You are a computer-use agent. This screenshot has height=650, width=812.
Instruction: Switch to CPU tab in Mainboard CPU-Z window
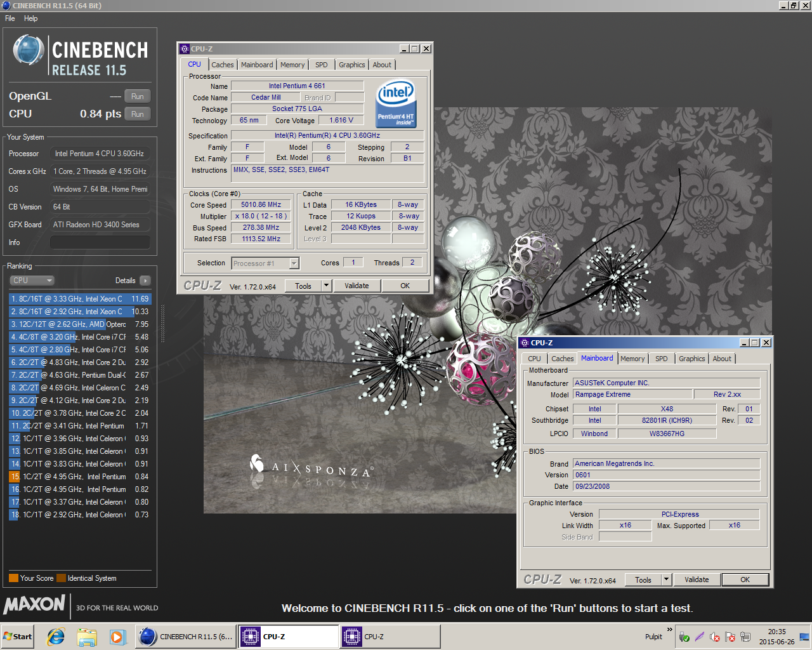point(535,359)
